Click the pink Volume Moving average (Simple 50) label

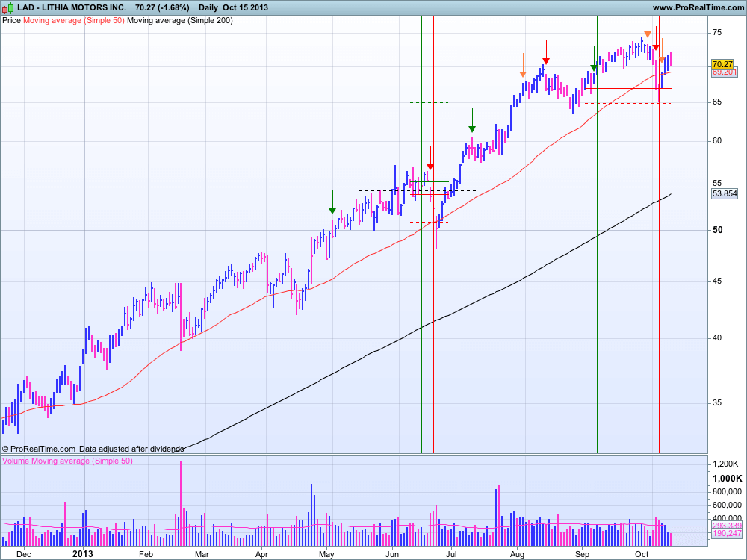[x=67, y=461]
